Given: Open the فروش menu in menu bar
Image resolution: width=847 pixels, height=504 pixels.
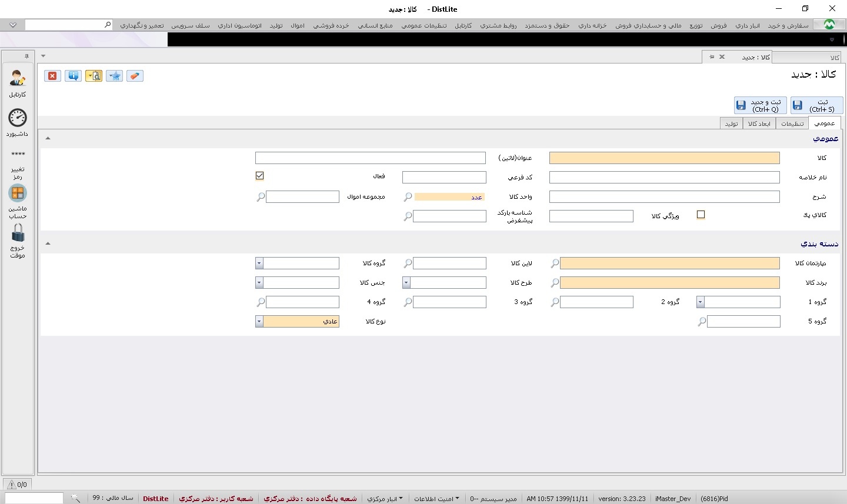Looking at the screenshot, I should click(x=718, y=25).
